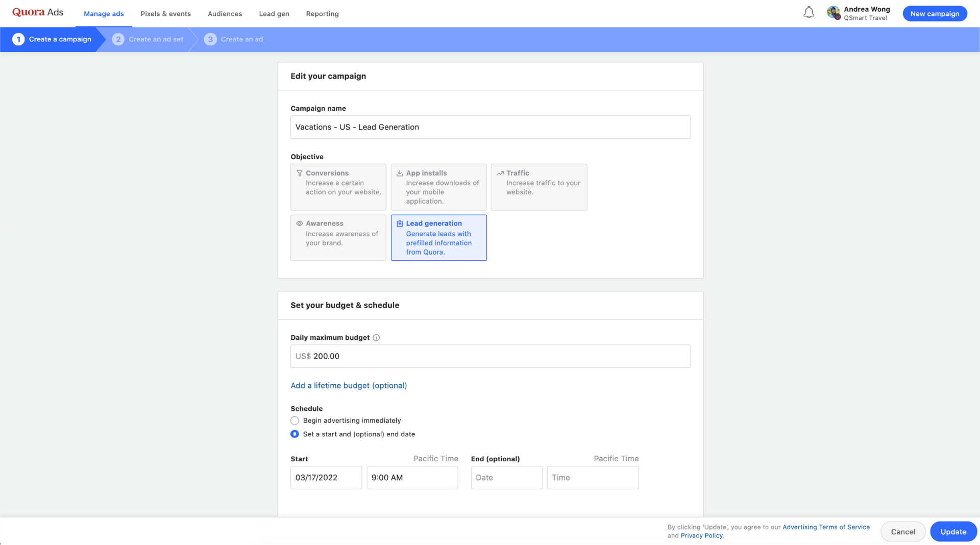Click the daily maximum budget info icon
The image size is (980, 545).
point(376,338)
